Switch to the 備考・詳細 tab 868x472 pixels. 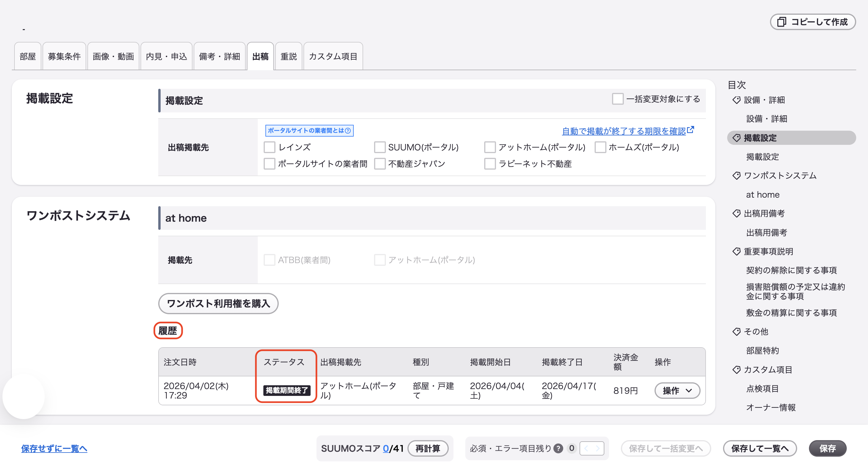pyautogui.click(x=220, y=56)
